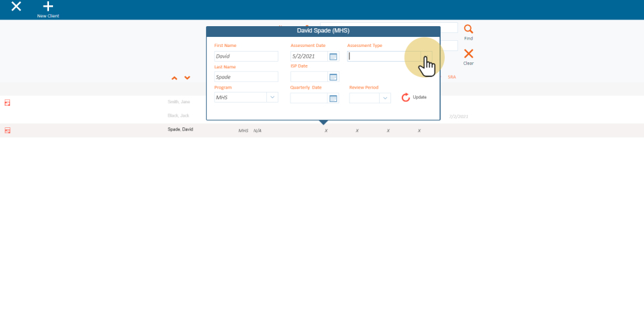Click the SRA column header
Image resolution: width=644 pixels, height=315 pixels.
coord(451,77)
